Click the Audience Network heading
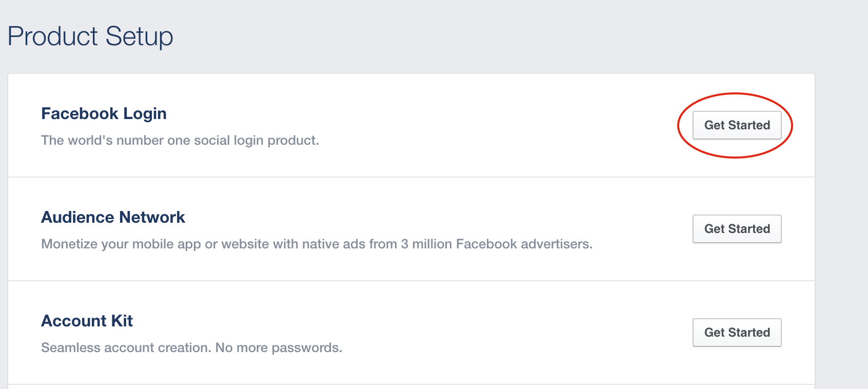The width and height of the screenshot is (868, 389). click(x=113, y=217)
